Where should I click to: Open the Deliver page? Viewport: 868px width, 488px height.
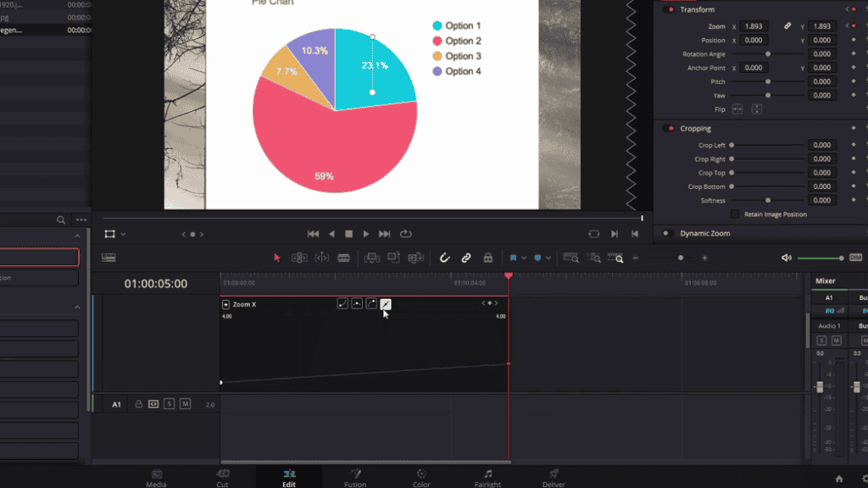(554, 478)
